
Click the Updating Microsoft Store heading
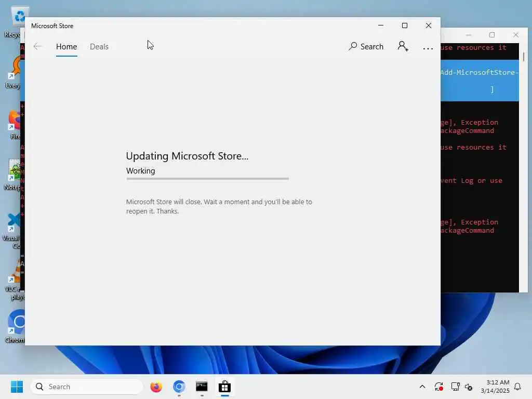click(187, 156)
